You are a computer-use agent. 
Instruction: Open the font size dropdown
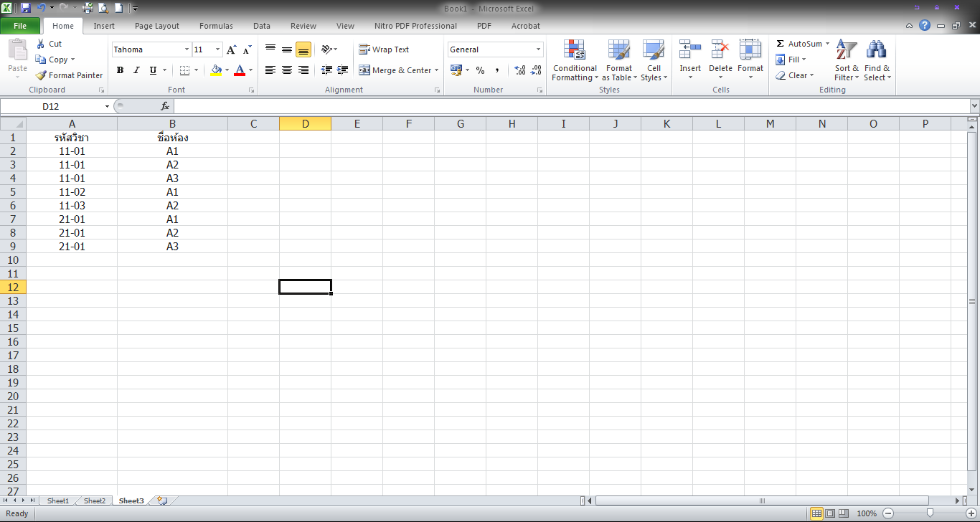pyautogui.click(x=218, y=49)
